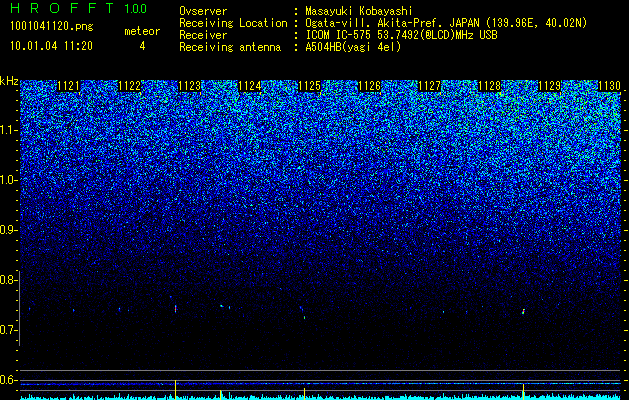
Task: Click observer name Masayuki Kobayashi
Action: coord(359,12)
